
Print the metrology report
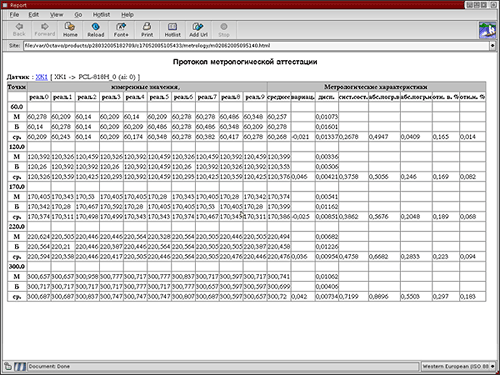point(147,30)
